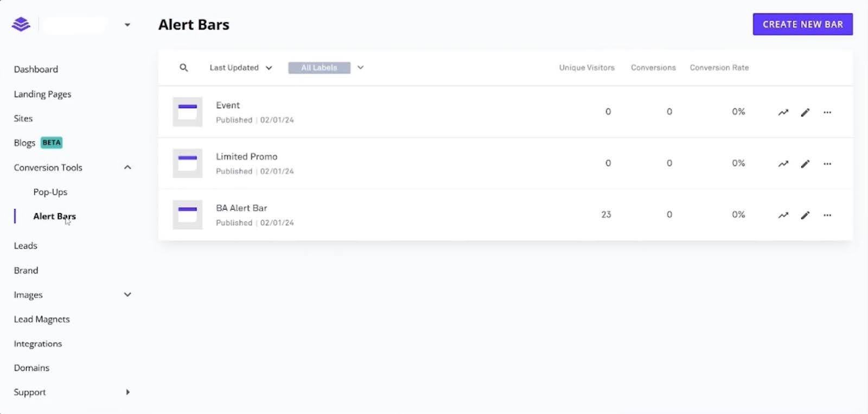Expand the Images section chevron
Image resolution: width=868 pixels, height=414 pixels.
[x=127, y=295]
